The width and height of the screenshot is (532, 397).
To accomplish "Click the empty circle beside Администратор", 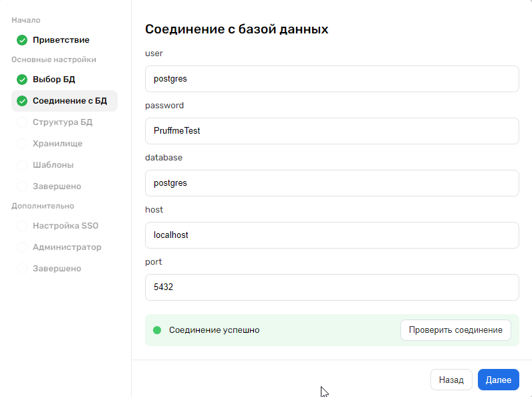I will tap(22, 247).
